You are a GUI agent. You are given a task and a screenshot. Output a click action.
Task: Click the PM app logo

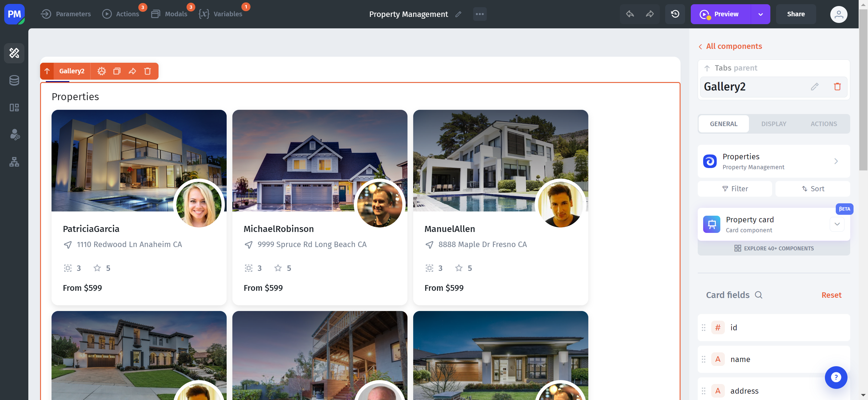coord(14,14)
